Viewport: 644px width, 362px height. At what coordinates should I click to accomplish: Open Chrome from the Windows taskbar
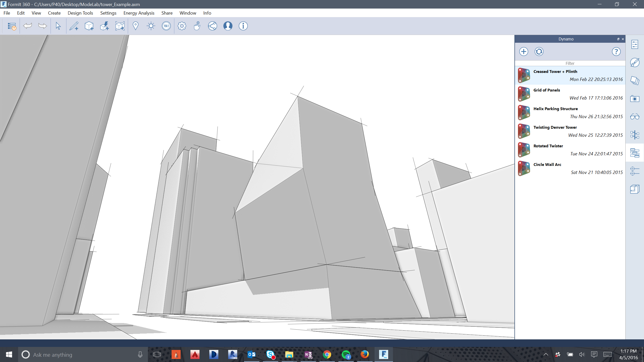click(327, 355)
